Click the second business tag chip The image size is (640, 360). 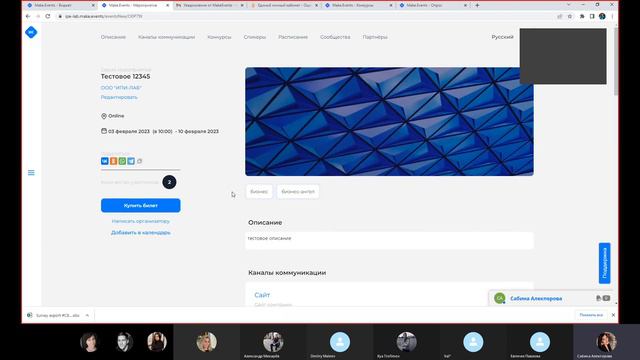[x=298, y=191]
